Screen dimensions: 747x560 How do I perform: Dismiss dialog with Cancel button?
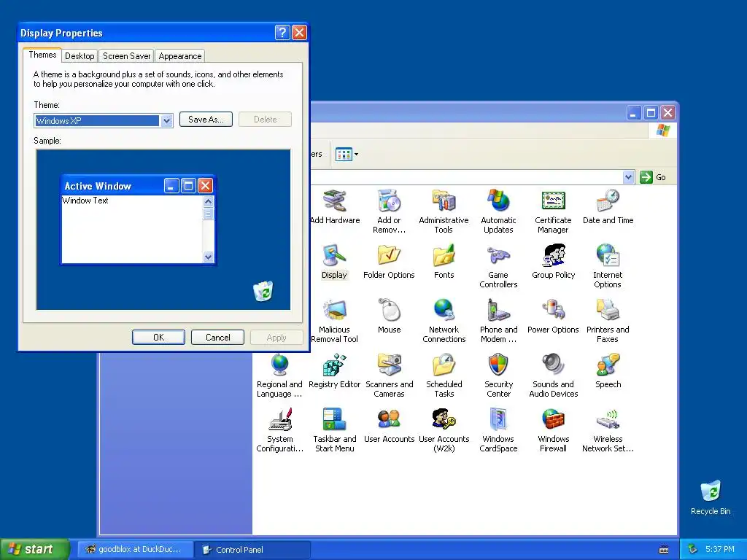pyautogui.click(x=217, y=337)
